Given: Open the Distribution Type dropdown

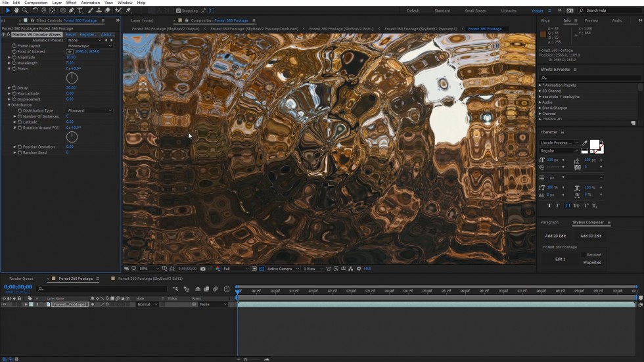Looking at the screenshot, I should [x=90, y=110].
